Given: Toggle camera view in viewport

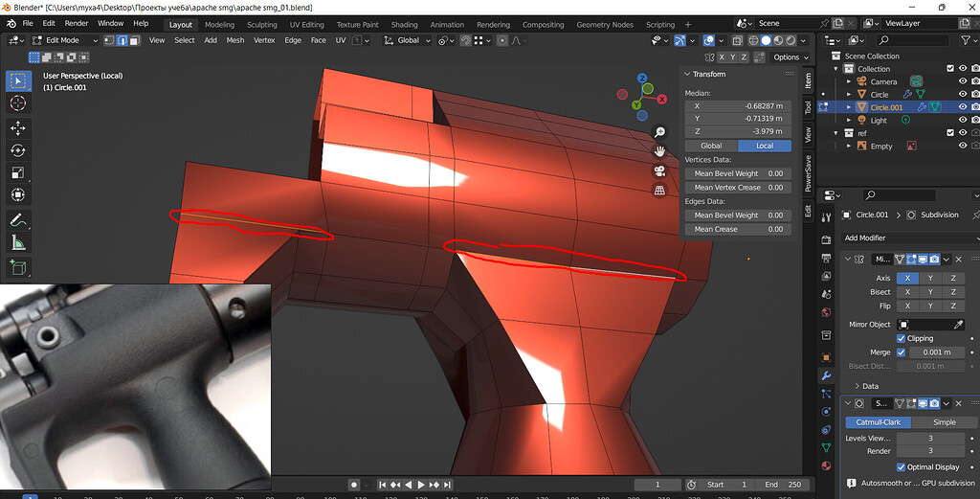Looking at the screenshot, I should pos(659,171).
